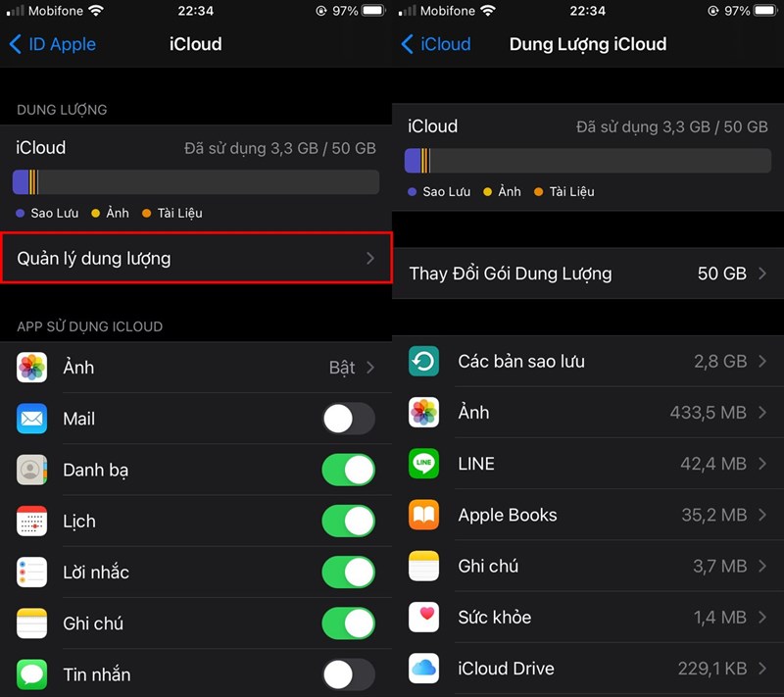Open Quản lý dung lượng
The height and width of the screenshot is (697, 784).
pos(196,258)
